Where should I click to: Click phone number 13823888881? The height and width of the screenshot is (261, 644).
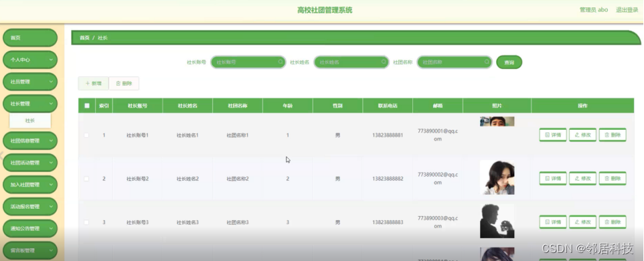388,135
